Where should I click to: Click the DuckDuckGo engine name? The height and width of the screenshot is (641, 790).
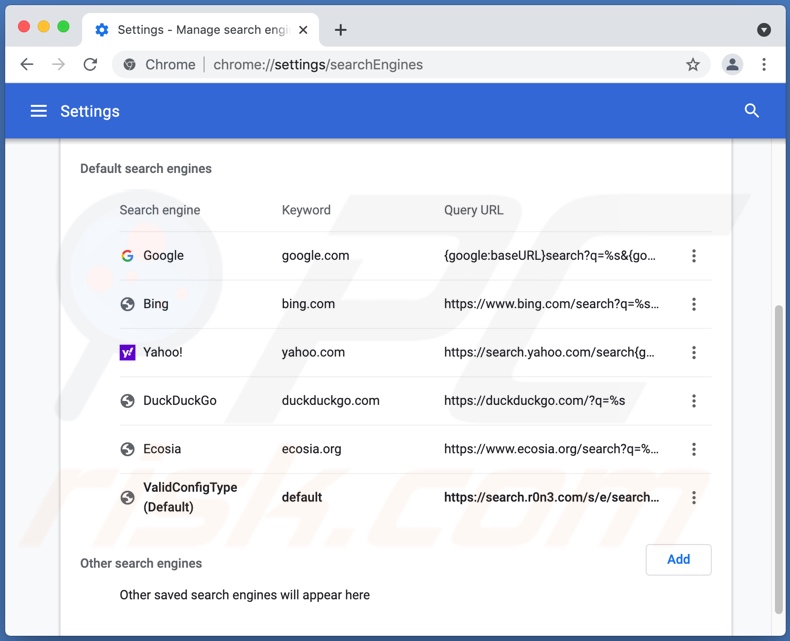click(x=180, y=401)
